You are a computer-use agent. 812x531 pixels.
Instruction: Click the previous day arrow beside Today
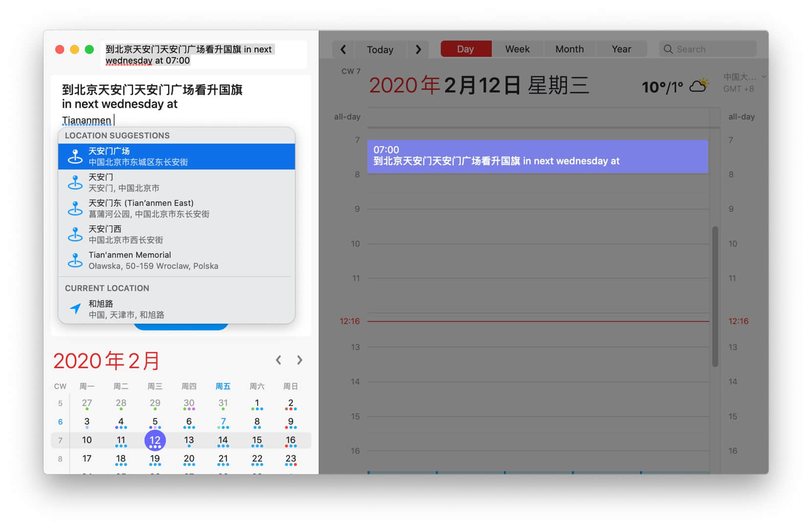click(343, 49)
